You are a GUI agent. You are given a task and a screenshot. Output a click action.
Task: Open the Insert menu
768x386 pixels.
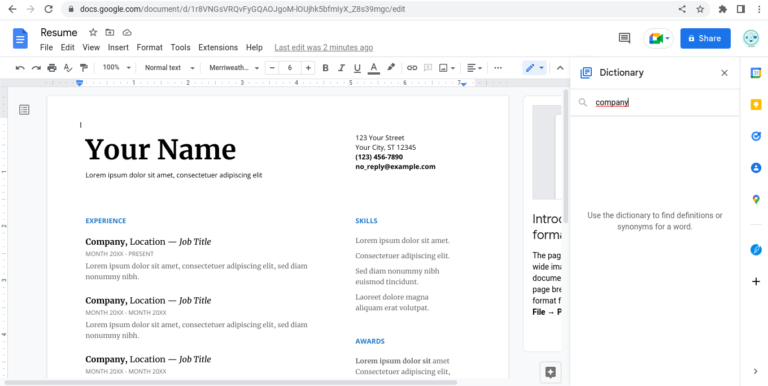[x=118, y=48]
